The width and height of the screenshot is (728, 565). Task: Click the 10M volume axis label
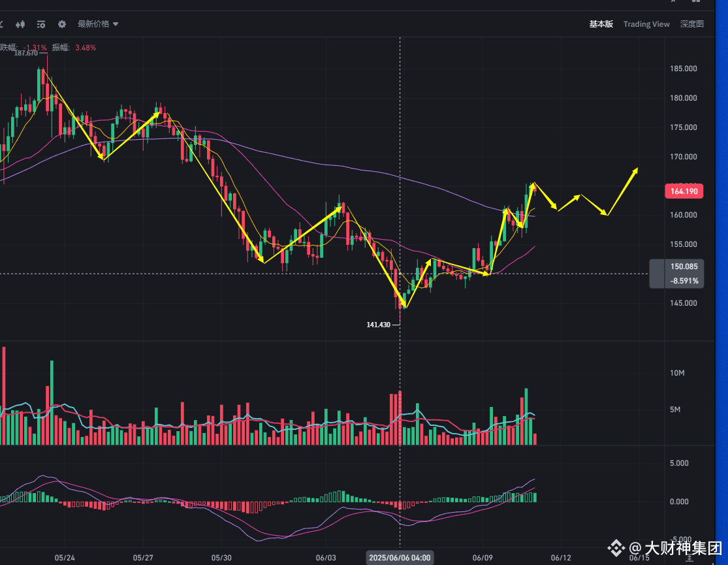click(677, 373)
